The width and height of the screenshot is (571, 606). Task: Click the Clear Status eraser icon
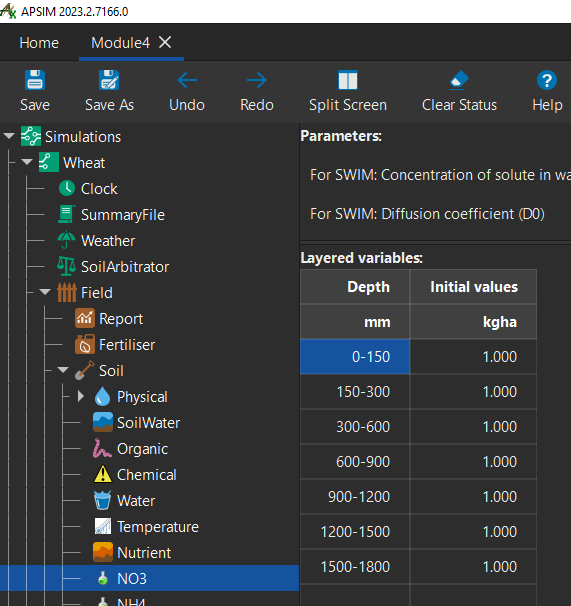[459, 80]
